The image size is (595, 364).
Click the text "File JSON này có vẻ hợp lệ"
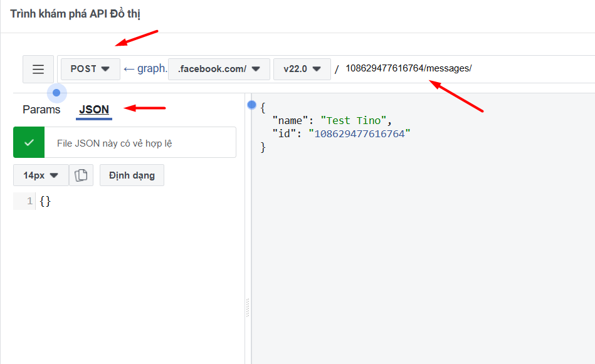tap(114, 143)
